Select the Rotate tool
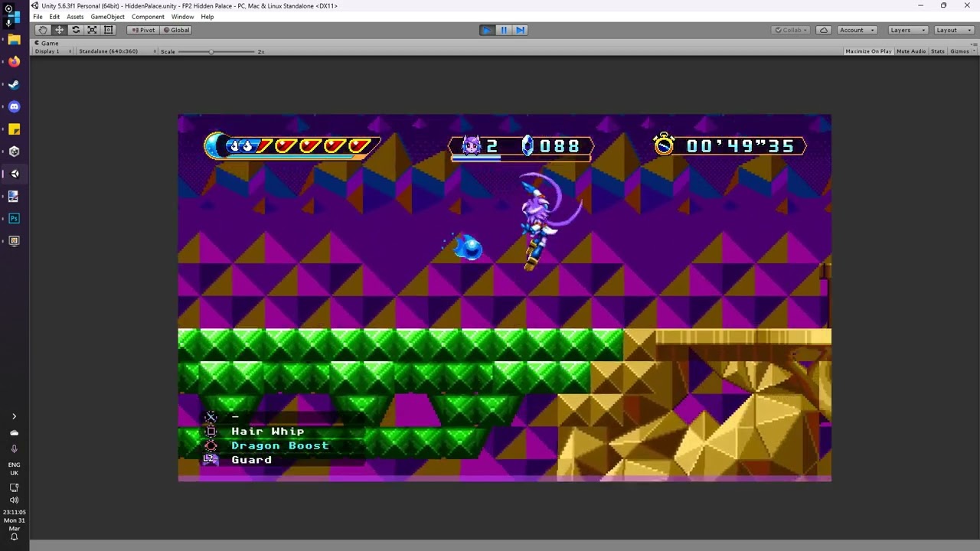This screenshot has height=551, width=980. click(76, 30)
